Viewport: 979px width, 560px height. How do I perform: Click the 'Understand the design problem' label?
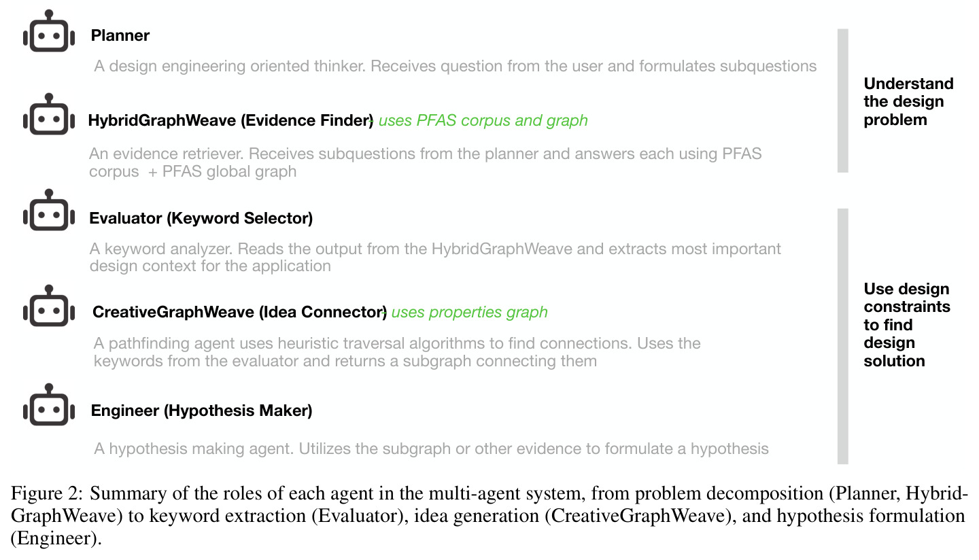(x=908, y=102)
